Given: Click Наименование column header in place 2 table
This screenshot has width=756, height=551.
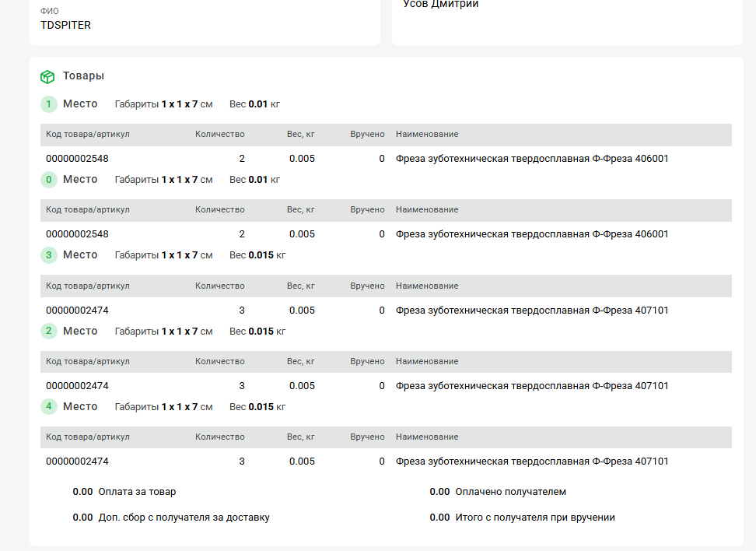Looking at the screenshot, I should tap(426, 362).
